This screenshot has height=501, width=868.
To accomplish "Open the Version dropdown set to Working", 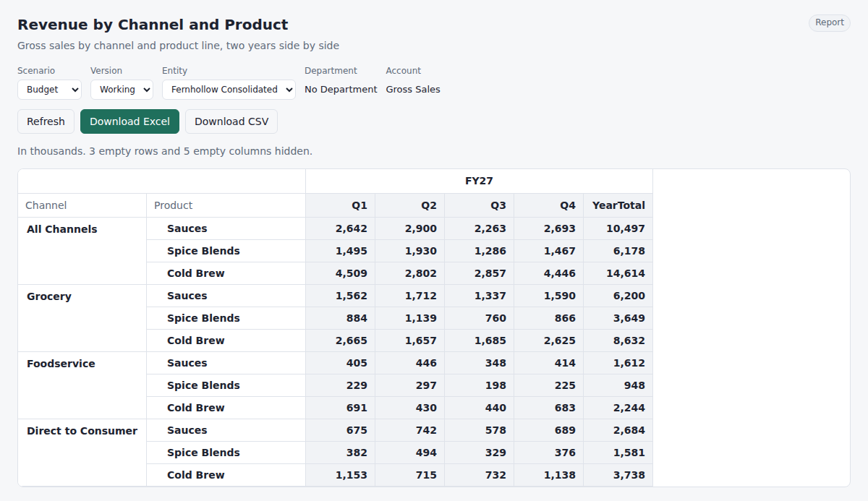I will [122, 90].
